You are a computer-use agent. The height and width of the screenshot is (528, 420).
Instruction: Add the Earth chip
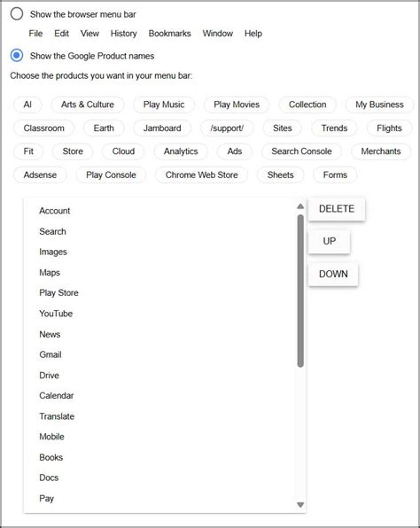(x=104, y=128)
